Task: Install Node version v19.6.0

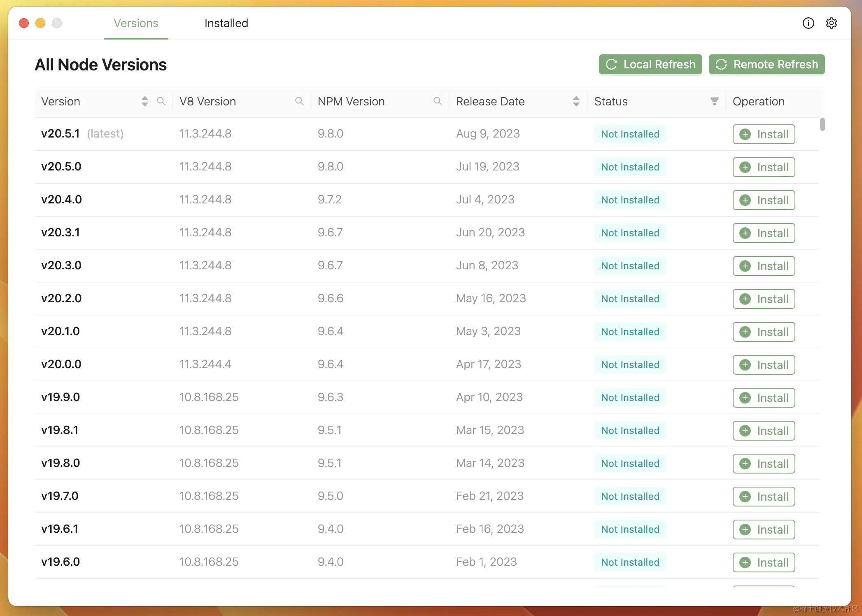Action: pyautogui.click(x=764, y=562)
